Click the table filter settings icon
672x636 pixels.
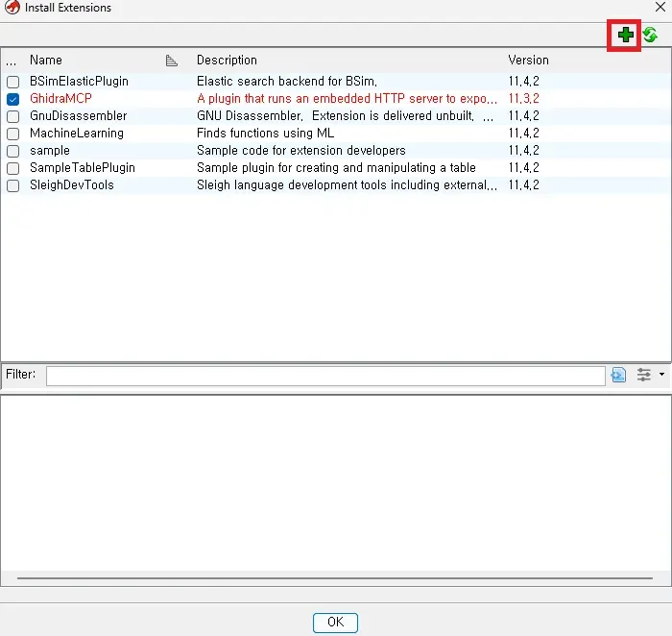point(644,375)
